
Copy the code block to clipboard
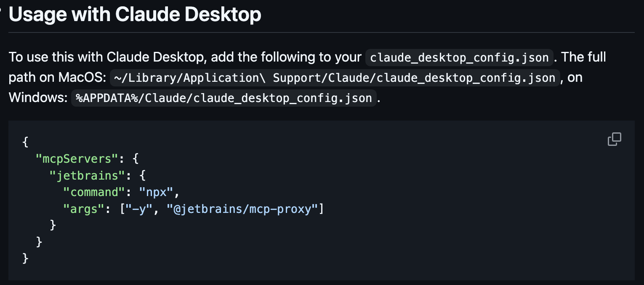614,139
